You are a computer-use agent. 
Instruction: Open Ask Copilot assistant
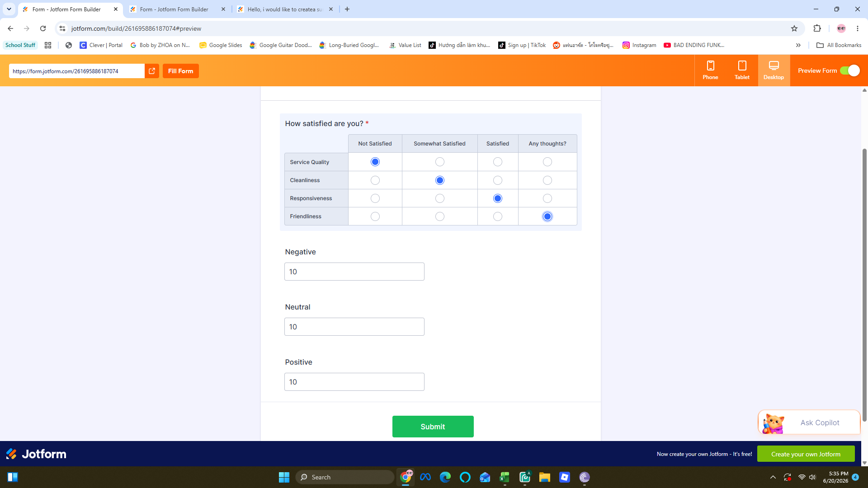coord(809,422)
